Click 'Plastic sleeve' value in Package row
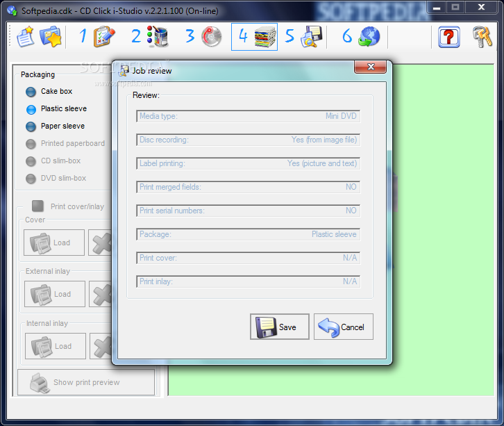Image resolution: width=504 pixels, height=426 pixels. coord(334,235)
